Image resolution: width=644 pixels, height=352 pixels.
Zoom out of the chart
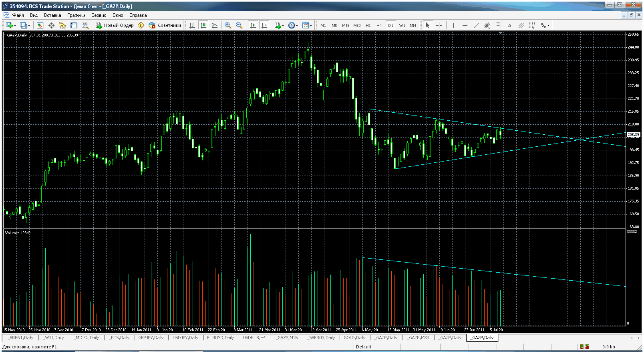coord(239,25)
